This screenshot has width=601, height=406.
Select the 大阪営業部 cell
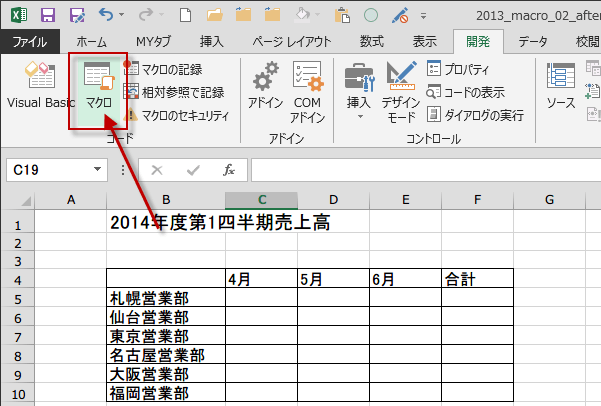[166, 374]
